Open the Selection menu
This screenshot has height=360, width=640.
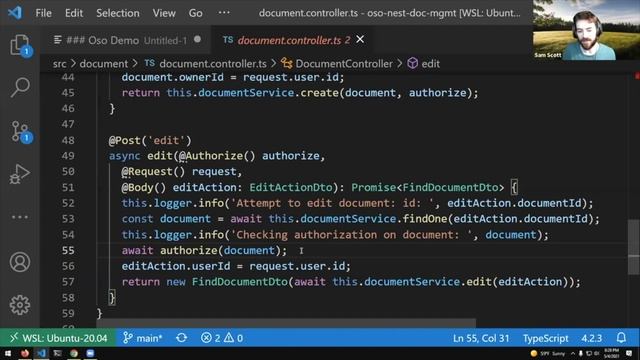(118, 13)
